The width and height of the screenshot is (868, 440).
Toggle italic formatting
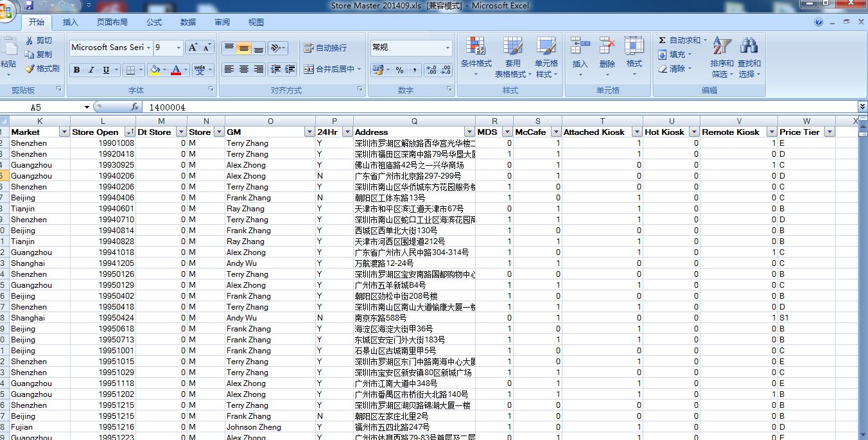(91, 70)
